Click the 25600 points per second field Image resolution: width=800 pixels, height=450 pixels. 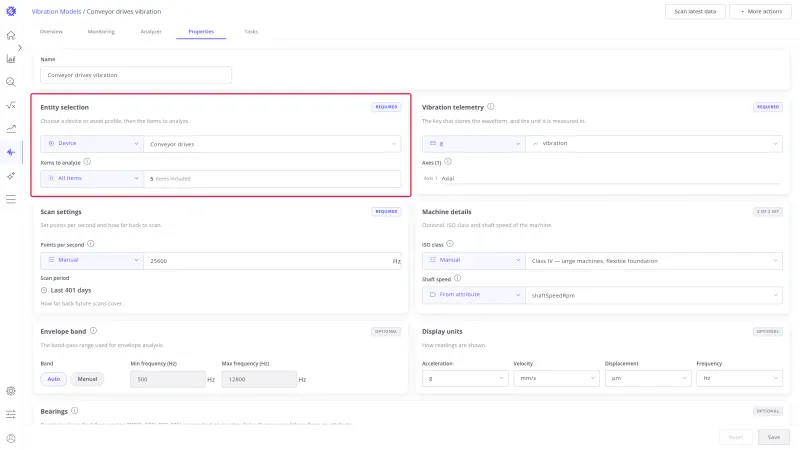tap(272, 261)
